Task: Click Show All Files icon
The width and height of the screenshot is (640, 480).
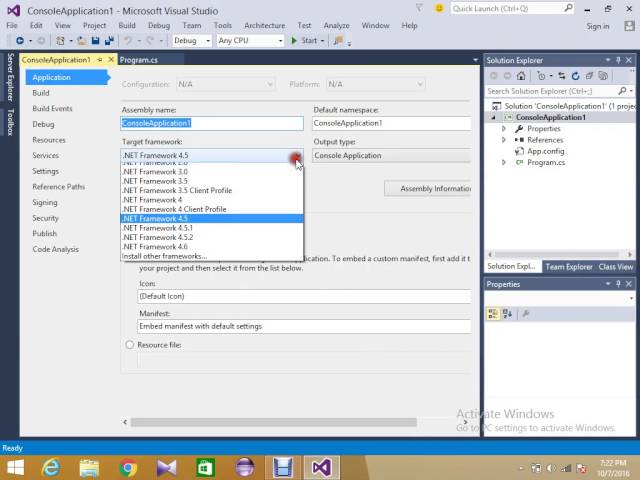Action: 603,76
